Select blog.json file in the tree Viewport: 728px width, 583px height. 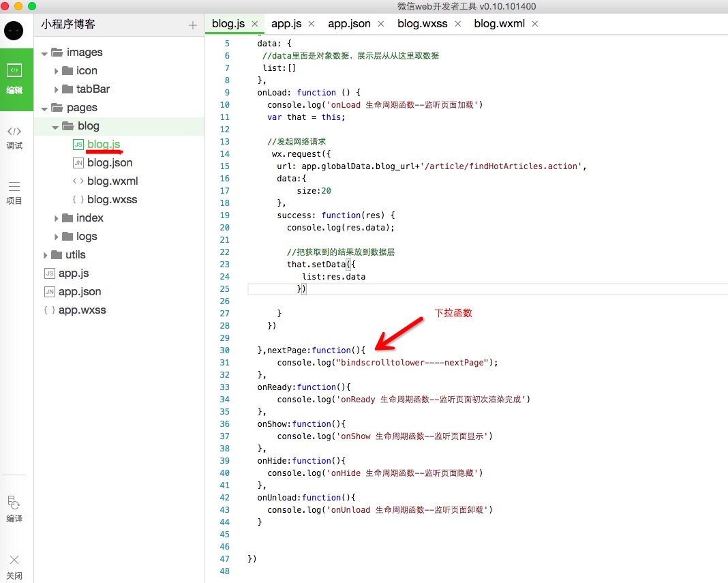click(x=110, y=163)
